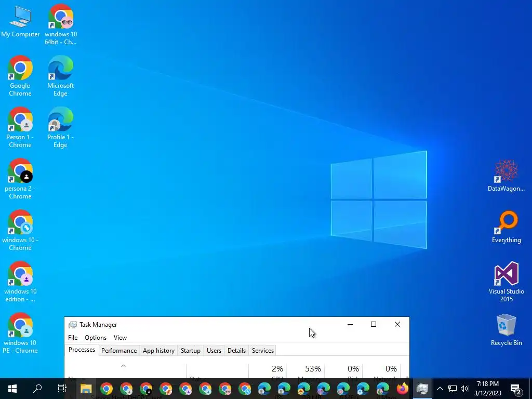Open the View menu in Task Manager
This screenshot has width=532, height=399.
(x=120, y=338)
